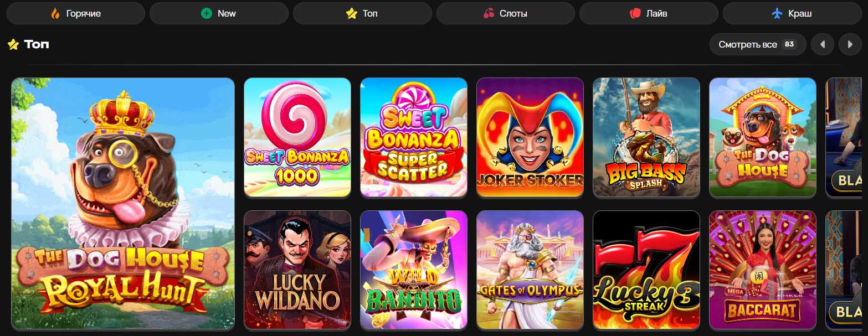
Task: Open the Краш category with airplane icon
Action: [x=792, y=13]
